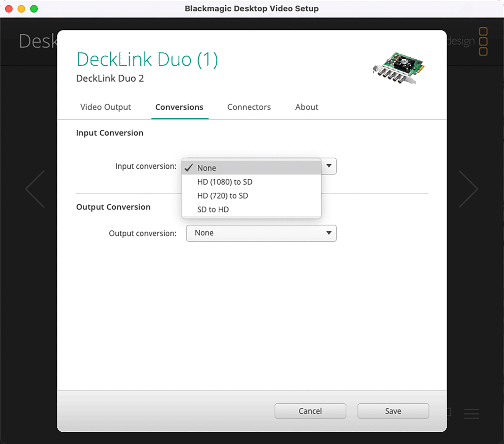
Task: Choose SD to HD conversion option
Action: 251,209
